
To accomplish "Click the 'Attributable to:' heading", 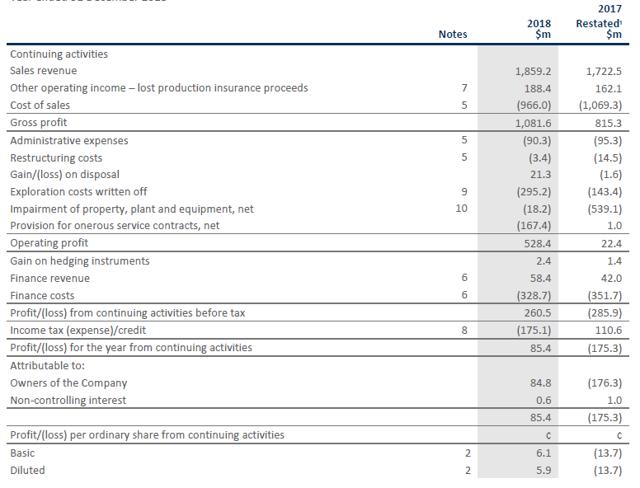I will (47, 366).
